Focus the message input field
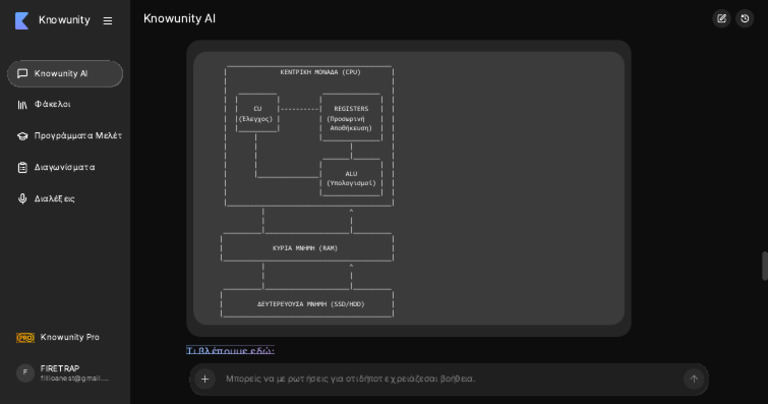This screenshot has height=404, width=768. 449,379
